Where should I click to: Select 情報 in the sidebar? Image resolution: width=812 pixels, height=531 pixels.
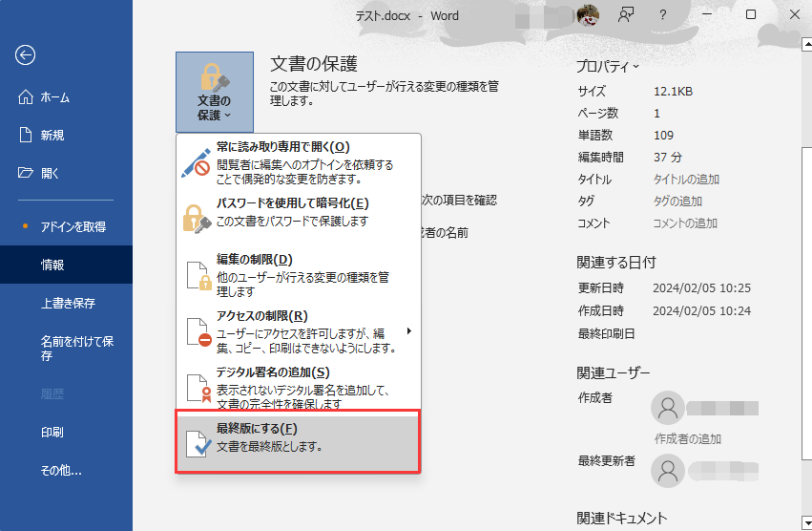tap(66, 265)
